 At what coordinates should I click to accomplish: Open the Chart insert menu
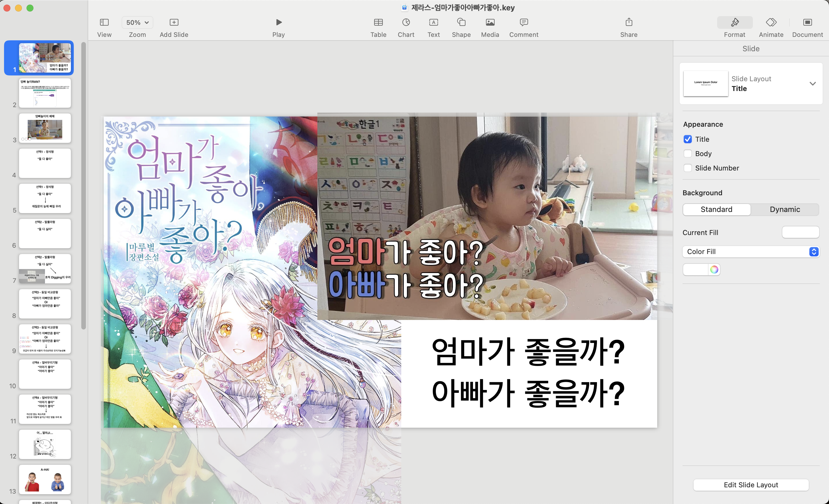(x=406, y=22)
